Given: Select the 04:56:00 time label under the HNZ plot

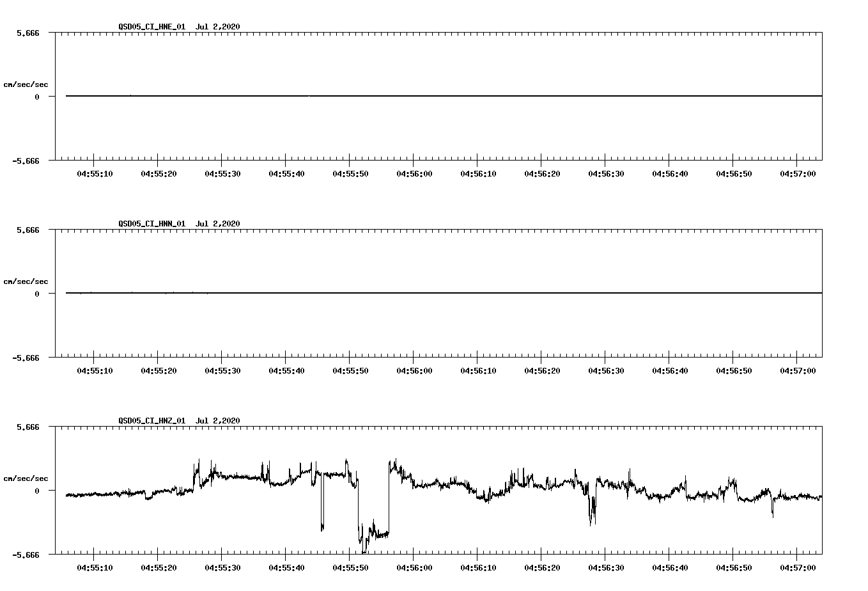Looking at the screenshot, I should click(414, 567).
